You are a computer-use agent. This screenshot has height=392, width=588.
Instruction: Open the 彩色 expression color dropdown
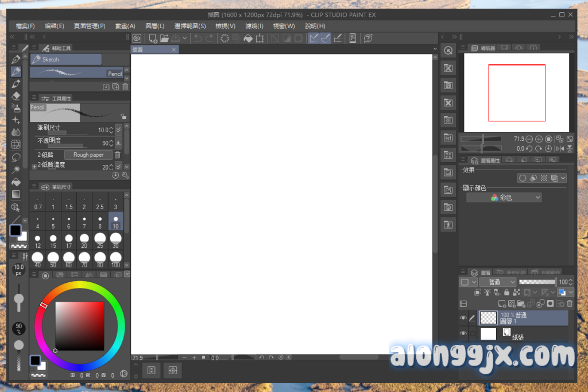(x=504, y=197)
